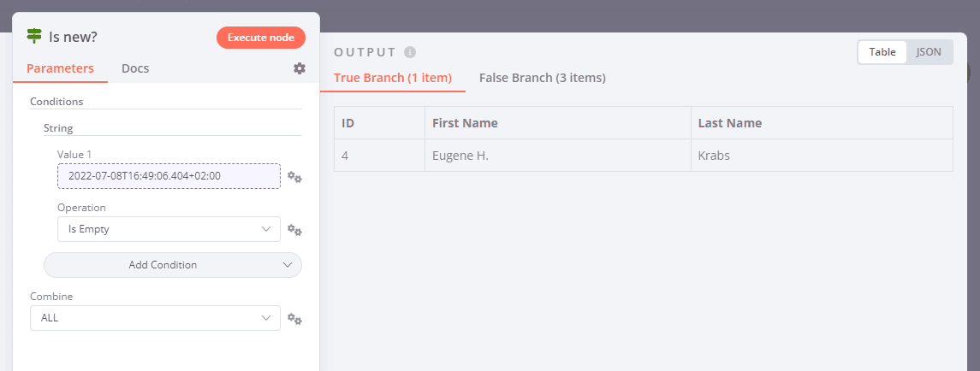Screen dimensions: 980x371
Task: Select the False Branch output tab
Action: click(543, 78)
